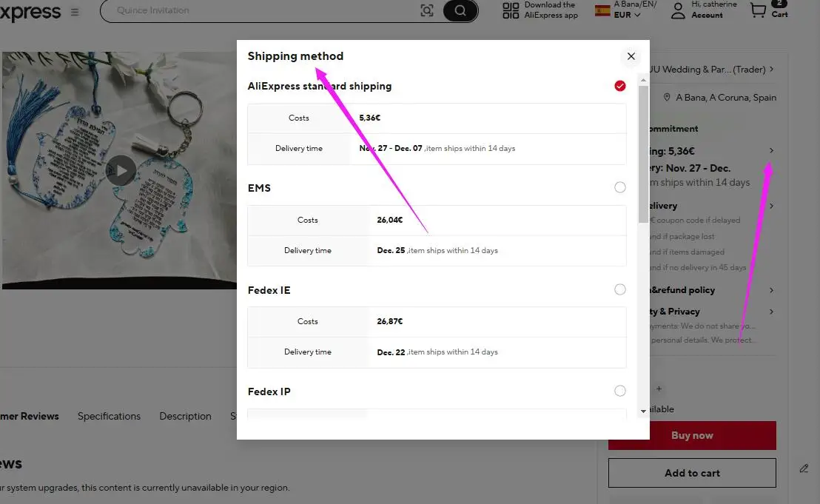Image resolution: width=820 pixels, height=504 pixels.
Task: Click the Shipping method heading
Action: click(295, 56)
